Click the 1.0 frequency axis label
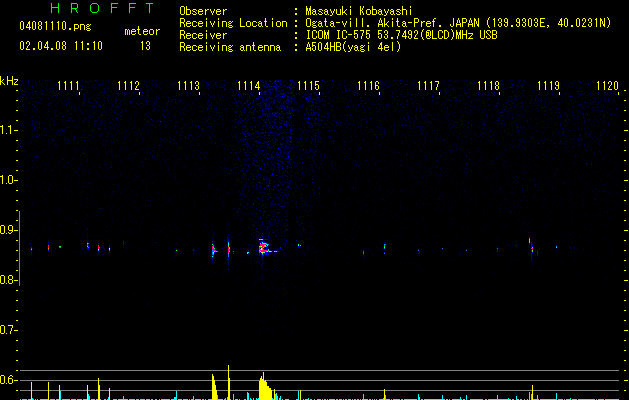This screenshot has width=629, height=400. click(8, 180)
